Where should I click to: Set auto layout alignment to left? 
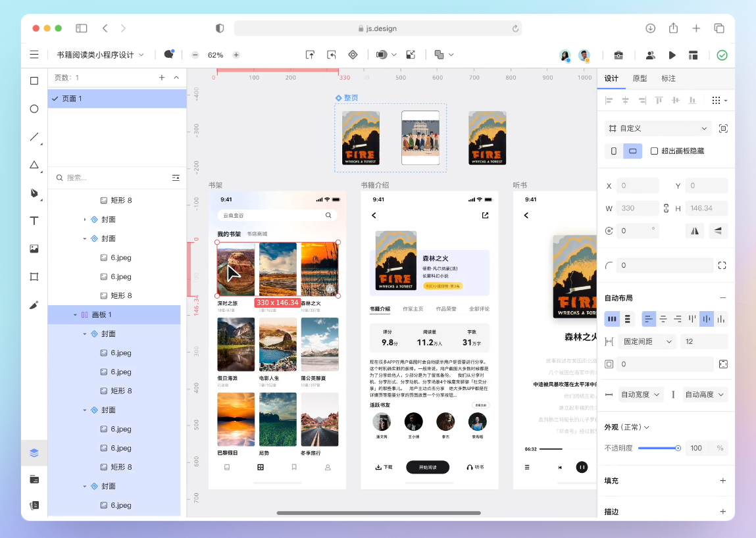(649, 318)
